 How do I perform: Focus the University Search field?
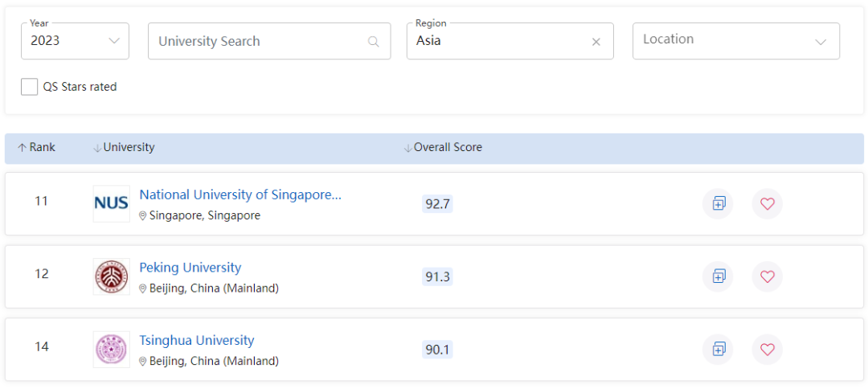pyautogui.click(x=269, y=41)
